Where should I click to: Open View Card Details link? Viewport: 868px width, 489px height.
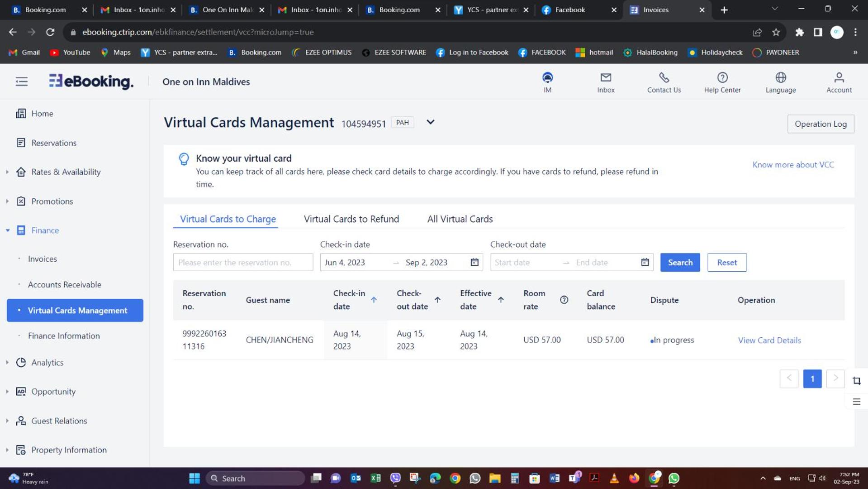(769, 340)
